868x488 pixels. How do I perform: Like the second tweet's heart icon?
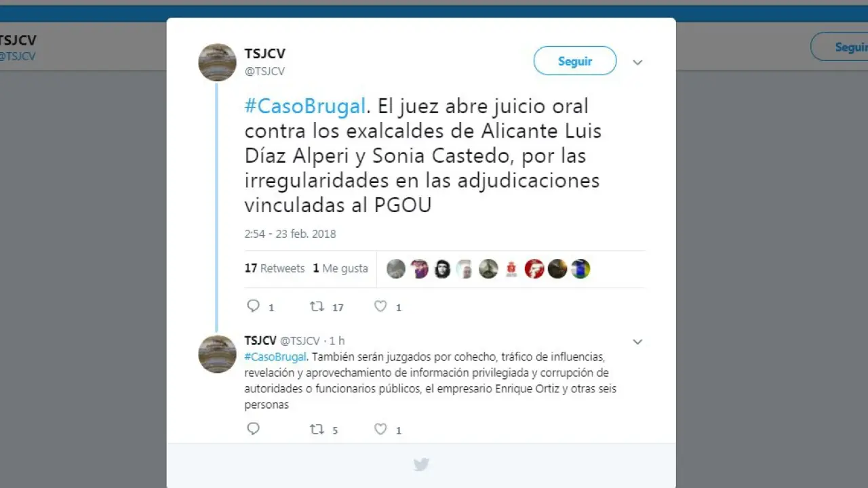[x=380, y=429]
